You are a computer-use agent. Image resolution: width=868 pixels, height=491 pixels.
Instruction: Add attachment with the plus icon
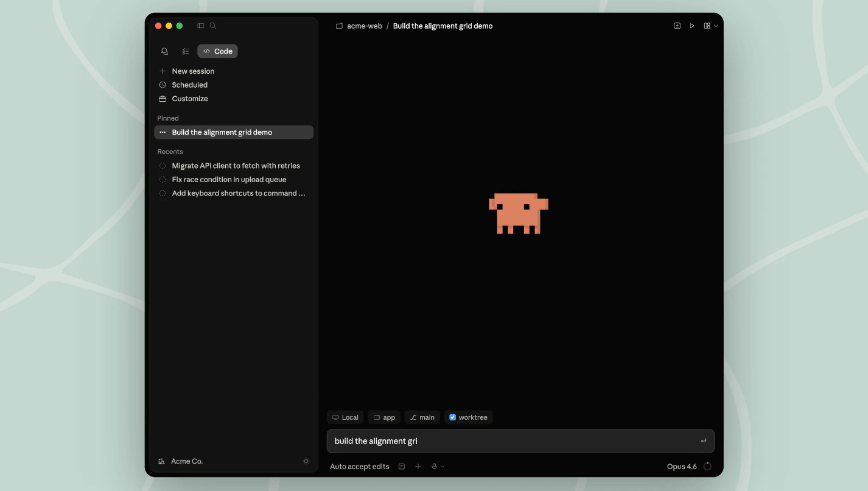point(418,467)
